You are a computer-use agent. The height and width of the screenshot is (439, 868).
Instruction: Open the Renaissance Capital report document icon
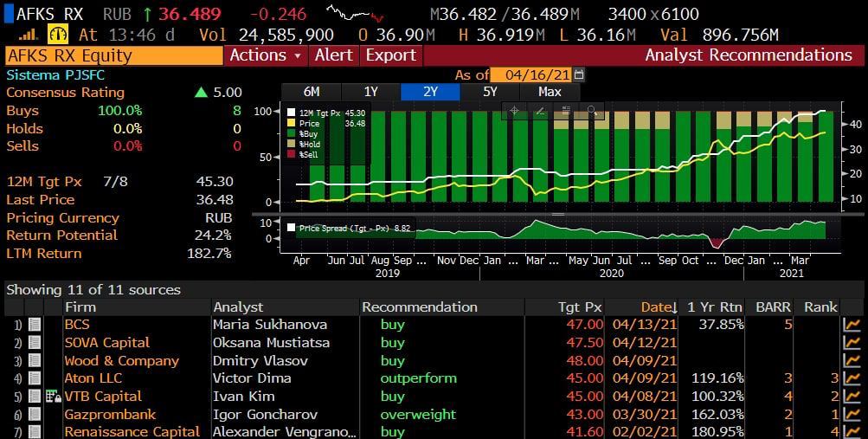(35, 432)
